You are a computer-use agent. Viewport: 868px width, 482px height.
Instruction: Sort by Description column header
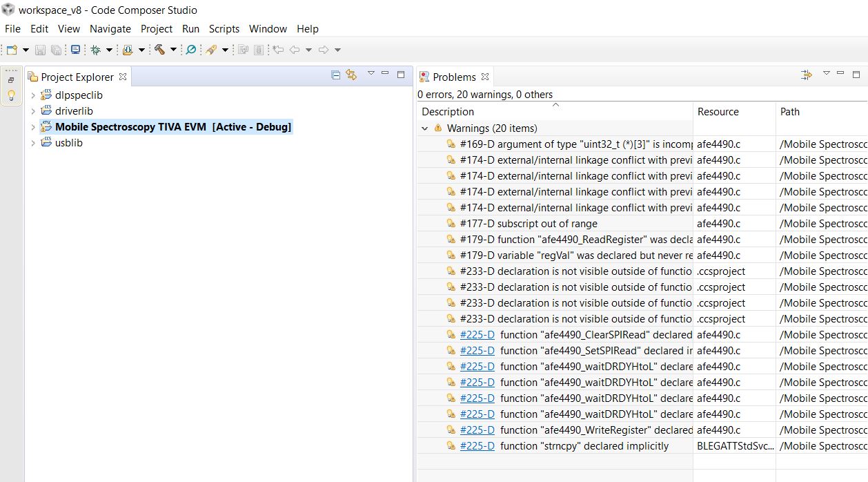(555, 111)
